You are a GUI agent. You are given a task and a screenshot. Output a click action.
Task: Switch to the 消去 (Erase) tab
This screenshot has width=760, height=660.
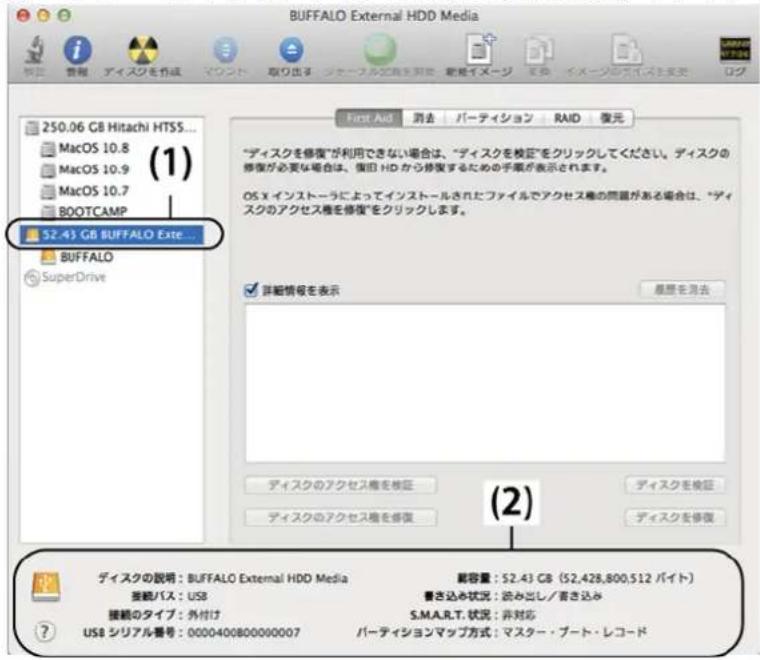tap(424, 118)
